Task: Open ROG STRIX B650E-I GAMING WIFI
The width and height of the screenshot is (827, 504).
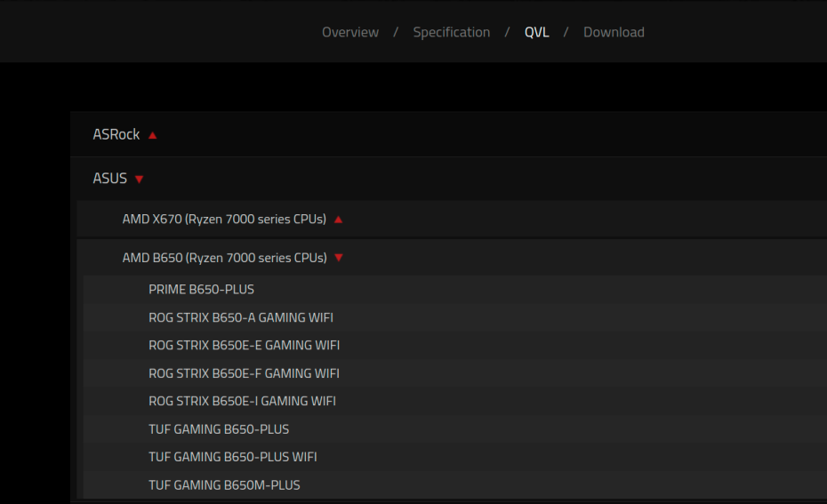Action: [242, 401]
